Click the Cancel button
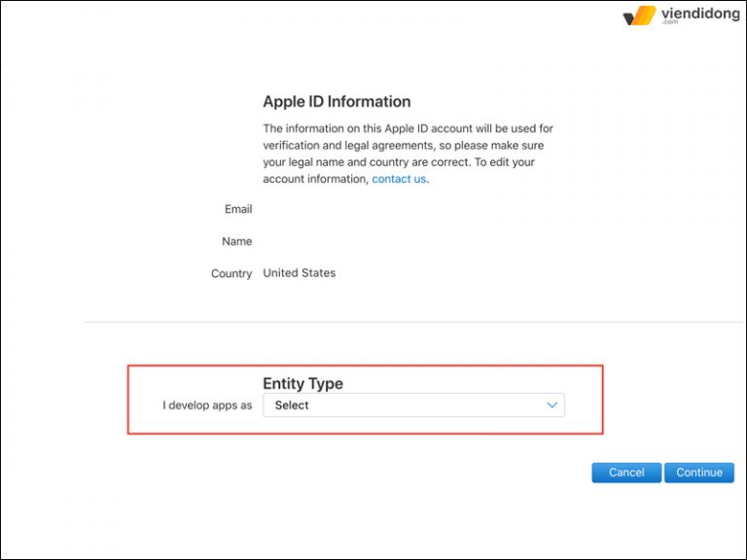747x560 pixels. [x=626, y=472]
